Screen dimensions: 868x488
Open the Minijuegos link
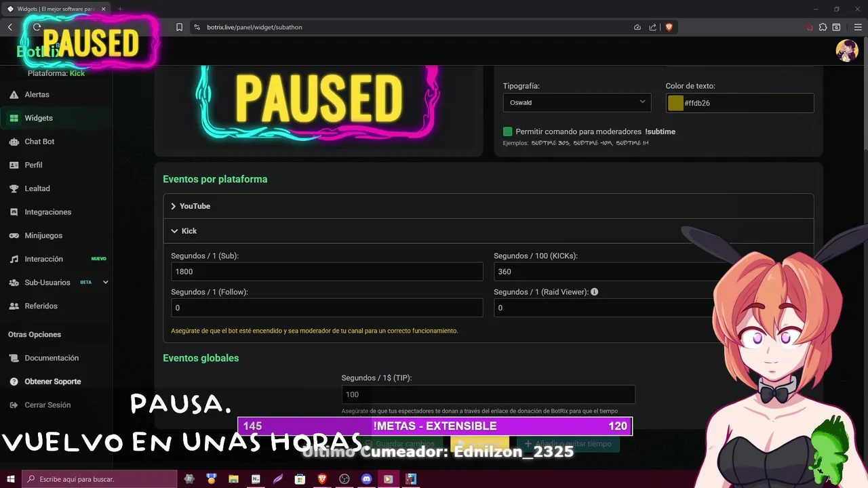pyautogui.click(x=43, y=235)
